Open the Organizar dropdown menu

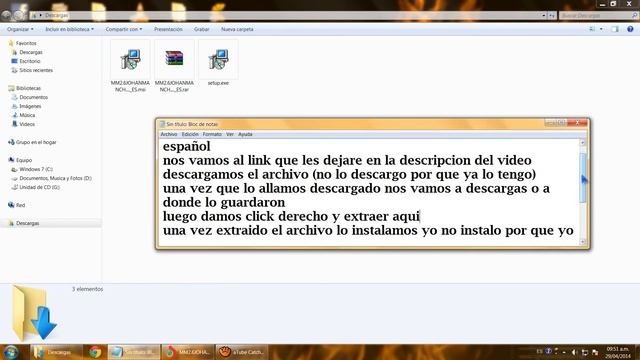tap(20, 29)
